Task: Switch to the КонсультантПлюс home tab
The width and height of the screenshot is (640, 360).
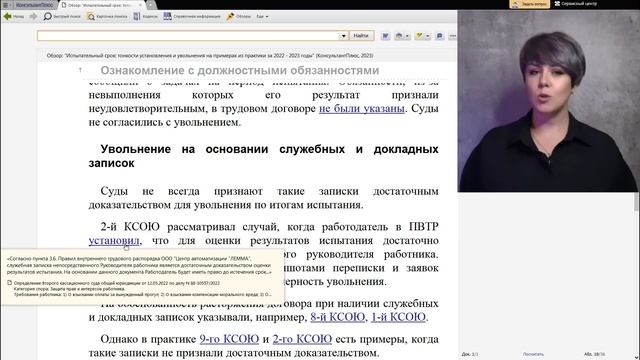Action: [x=34, y=5]
